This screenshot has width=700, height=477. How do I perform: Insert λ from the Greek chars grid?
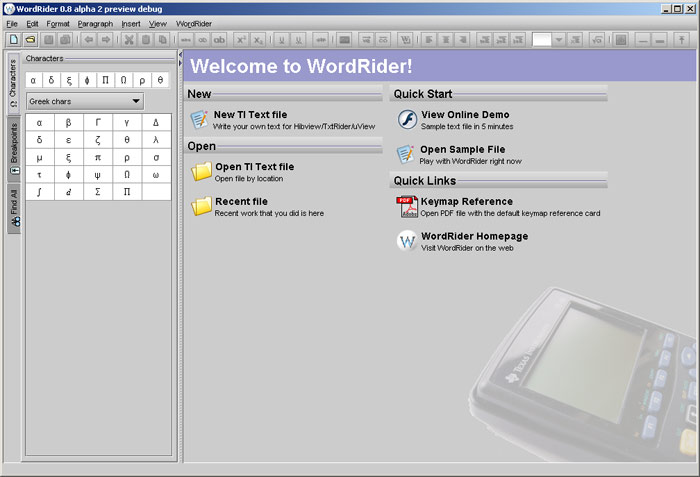(x=156, y=140)
